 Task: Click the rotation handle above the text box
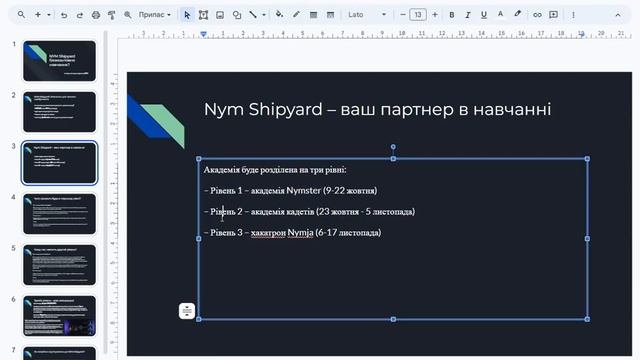tap(393, 147)
